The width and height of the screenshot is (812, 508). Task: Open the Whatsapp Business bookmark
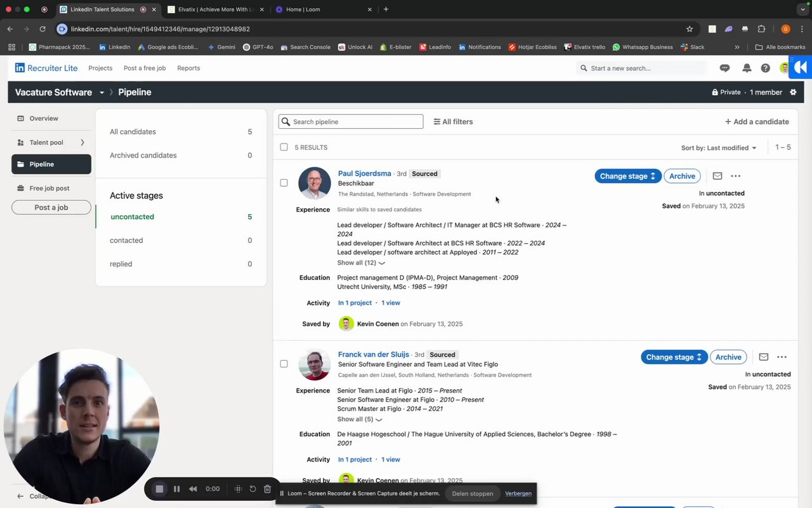pyautogui.click(x=642, y=47)
